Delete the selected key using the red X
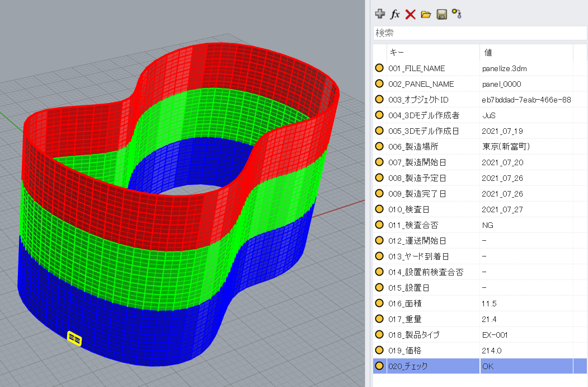The width and height of the screenshot is (588, 387). pos(411,14)
